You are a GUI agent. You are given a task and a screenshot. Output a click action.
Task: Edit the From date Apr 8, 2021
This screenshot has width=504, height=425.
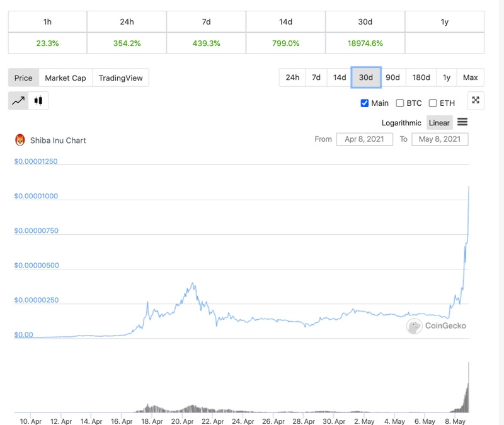click(x=365, y=139)
